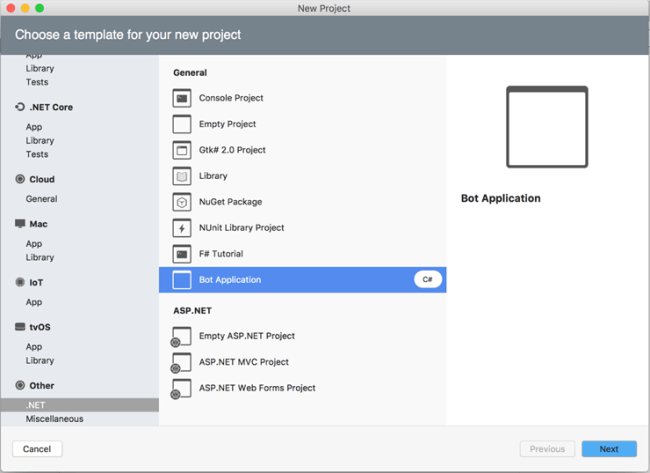Select Tests under .NET Core
Image resolution: width=650 pixels, height=473 pixels.
37,154
